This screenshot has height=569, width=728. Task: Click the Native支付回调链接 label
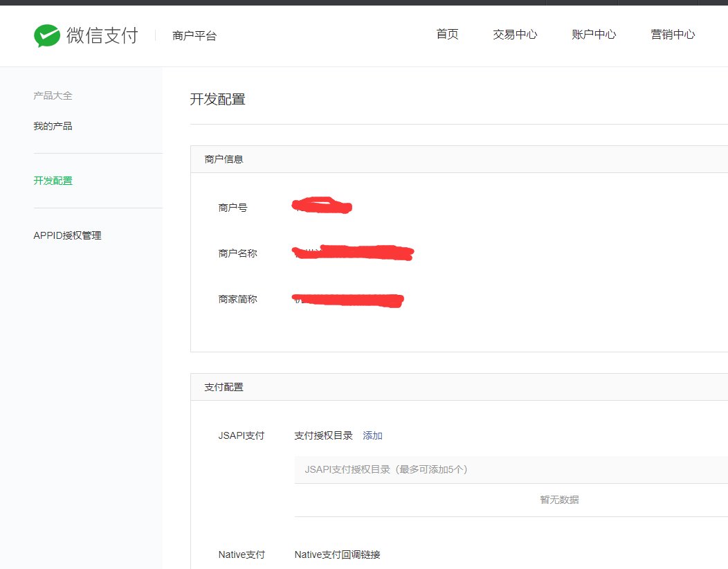[338, 554]
